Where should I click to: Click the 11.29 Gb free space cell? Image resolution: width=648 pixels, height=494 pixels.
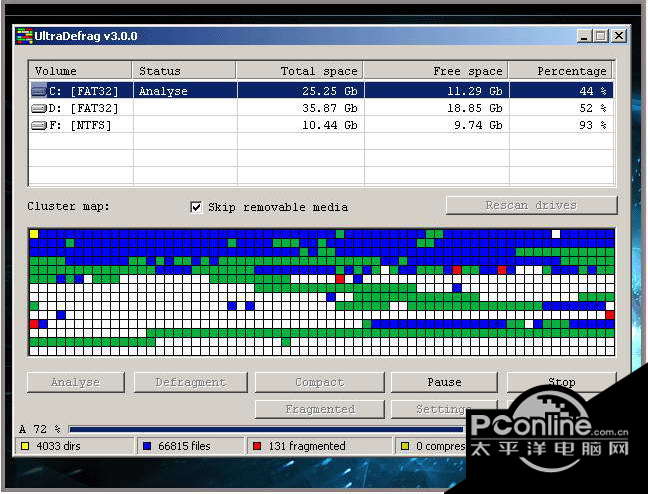(437, 91)
